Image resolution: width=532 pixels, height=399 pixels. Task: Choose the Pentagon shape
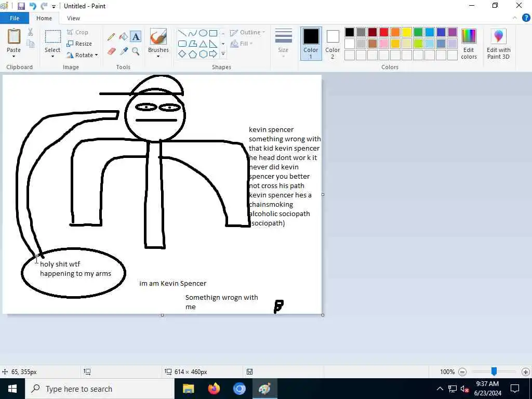(193, 54)
